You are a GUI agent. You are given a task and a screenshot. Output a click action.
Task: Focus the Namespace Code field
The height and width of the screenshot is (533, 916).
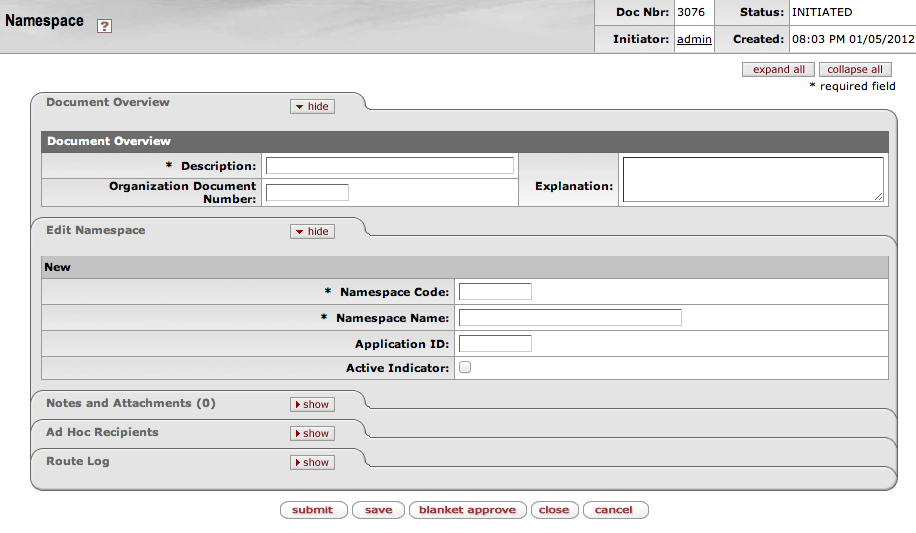point(495,292)
